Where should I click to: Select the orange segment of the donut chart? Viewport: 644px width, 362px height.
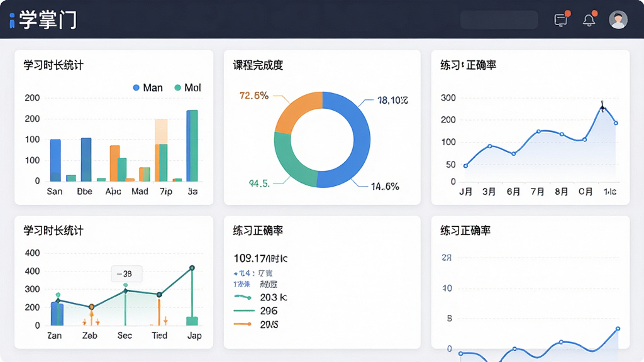coord(297,110)
